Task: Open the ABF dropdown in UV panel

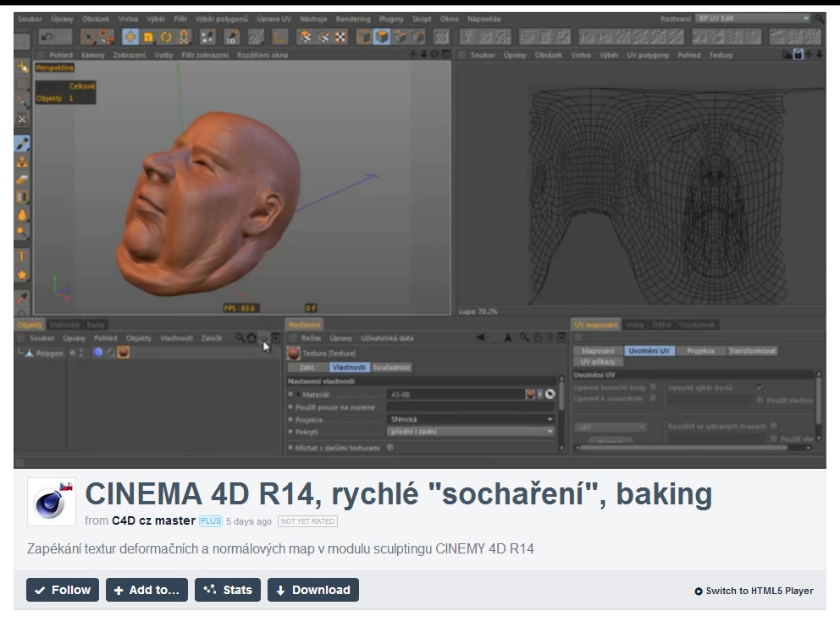Action: (611, 427)
